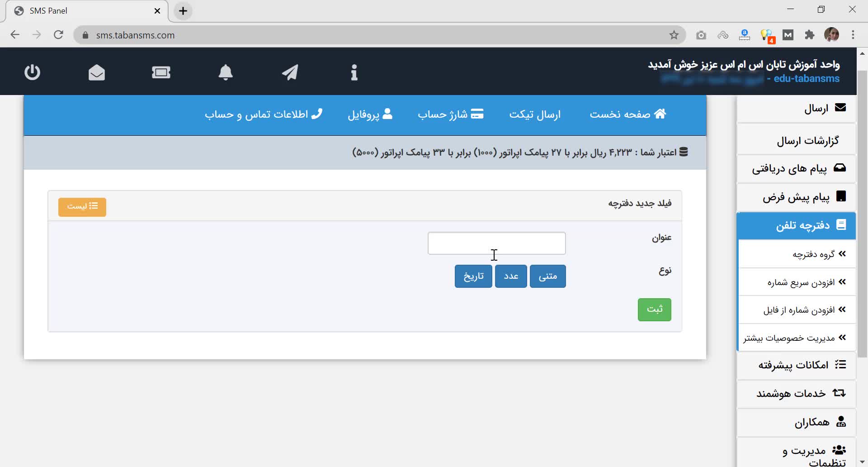
Task: Expand امکانات پیشرفته sidebar section
Action: pos(796,365)
